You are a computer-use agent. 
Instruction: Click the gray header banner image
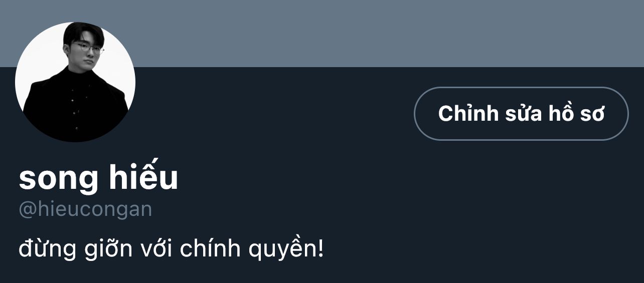[x=351, y=33]
